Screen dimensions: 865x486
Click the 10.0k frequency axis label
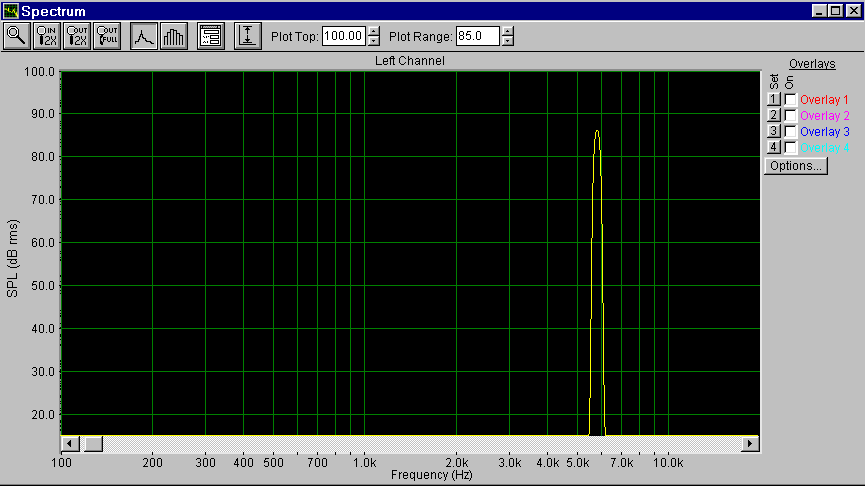click(x=668, y=463)
